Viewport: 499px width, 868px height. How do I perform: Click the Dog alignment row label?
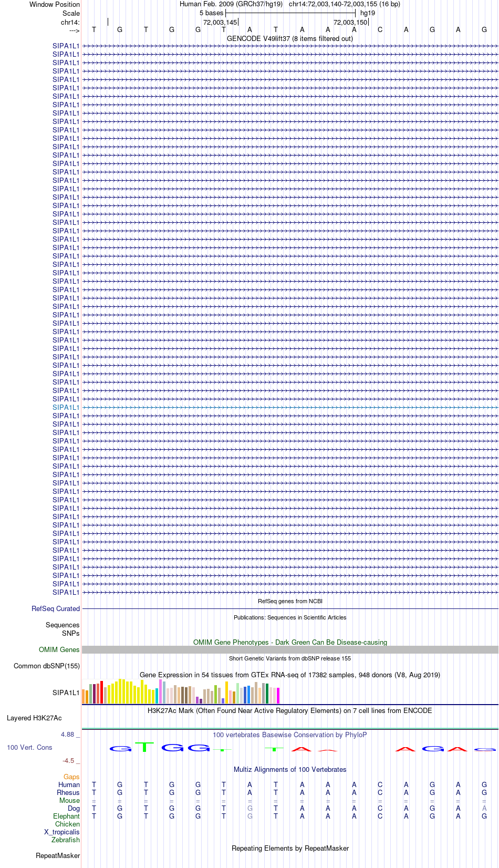[x=74, y=808]
